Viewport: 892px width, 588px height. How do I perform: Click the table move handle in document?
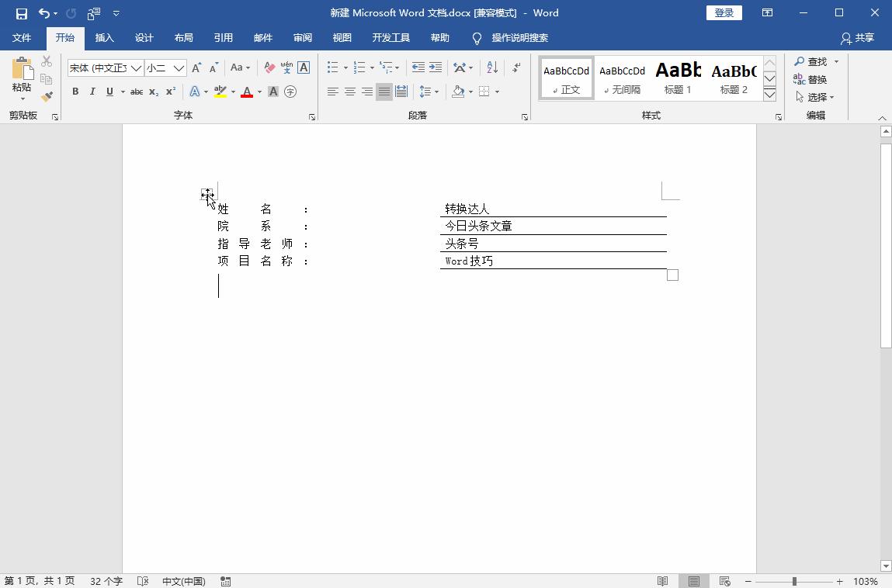click(207, 194)
